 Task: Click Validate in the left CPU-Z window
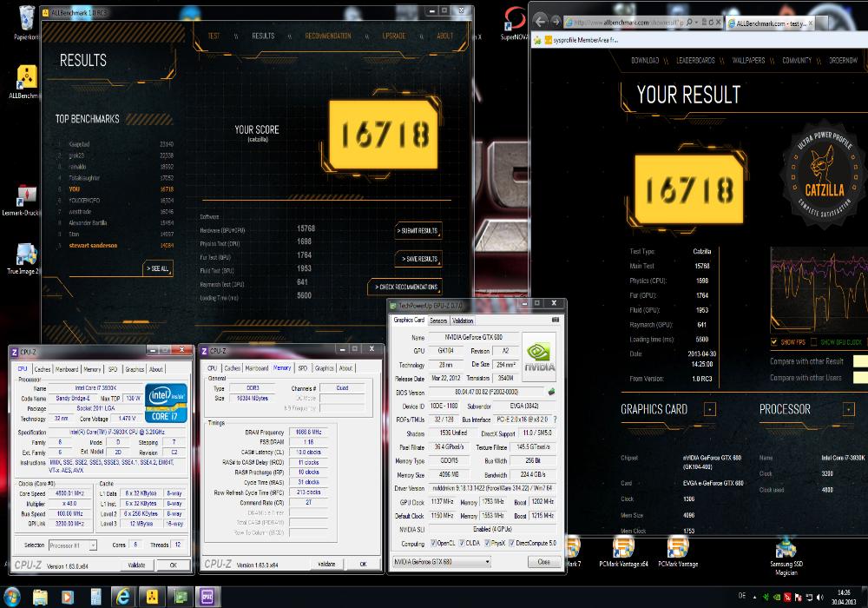tap(137, 565)
